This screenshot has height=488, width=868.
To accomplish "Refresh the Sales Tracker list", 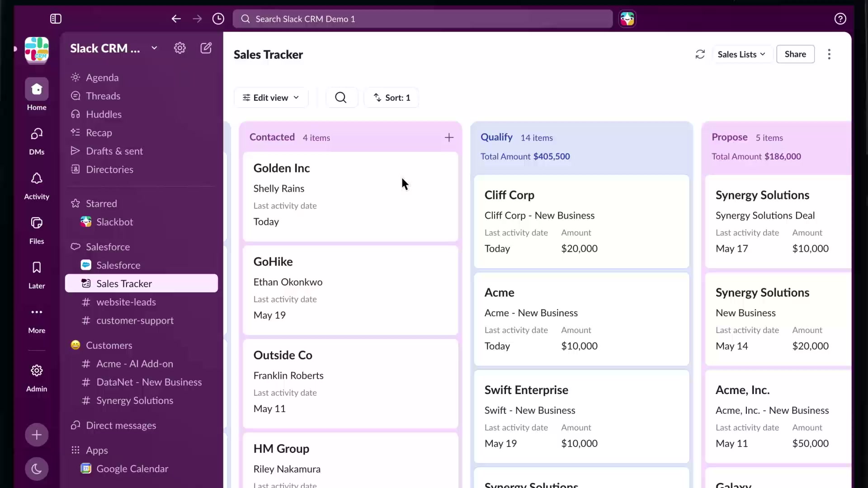I will tap(700, 54).
